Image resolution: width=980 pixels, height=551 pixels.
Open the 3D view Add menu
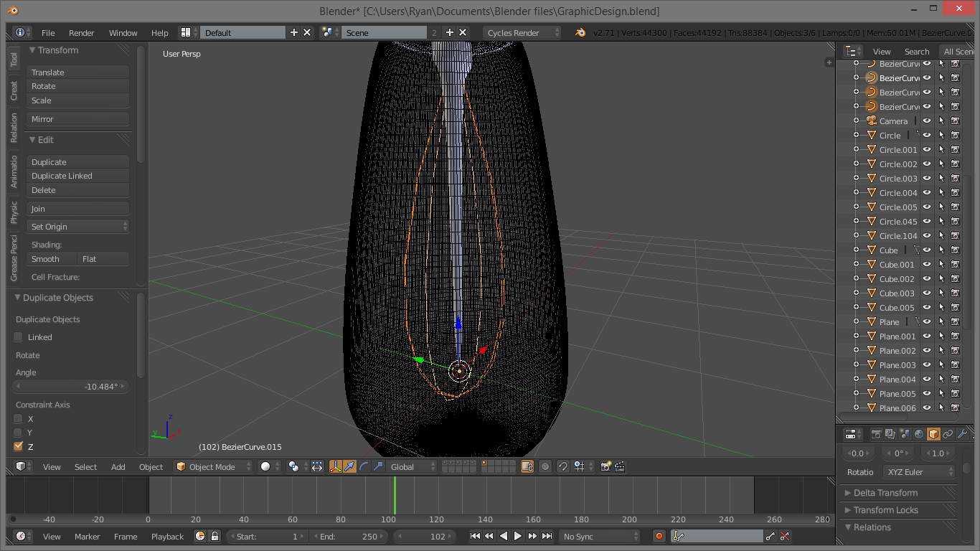click(118, 466)
